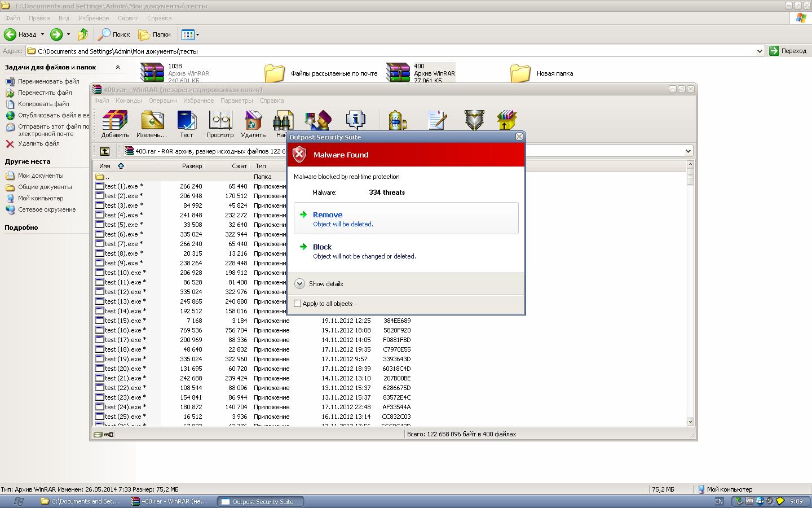Click the WinRAR Find binoculars icon
812x508 pixels.
[282, 120]
